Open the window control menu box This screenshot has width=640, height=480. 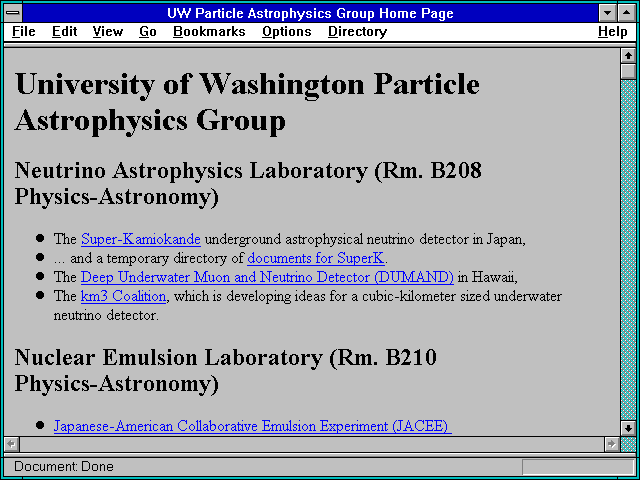(x=13, y=13)
